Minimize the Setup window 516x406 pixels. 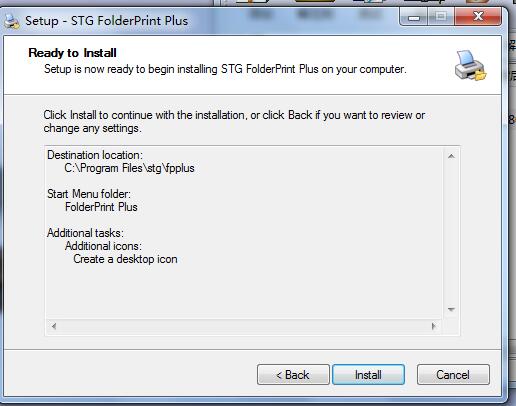[x=414, y=17]
